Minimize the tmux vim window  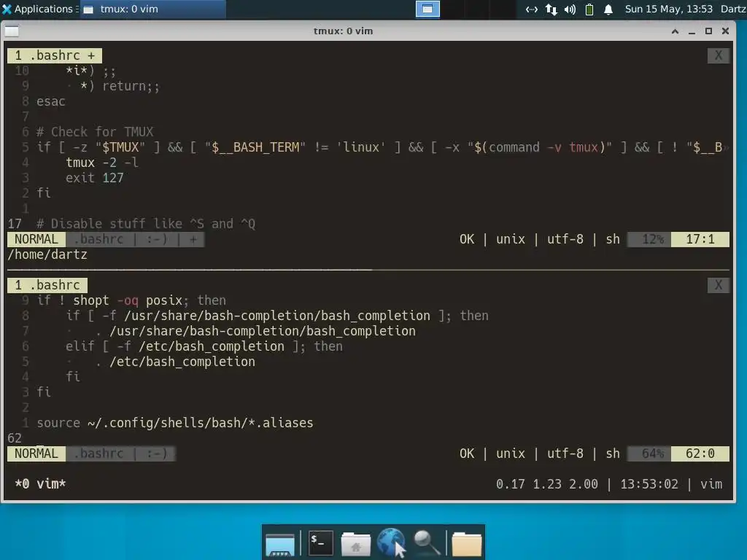point(692,31)
